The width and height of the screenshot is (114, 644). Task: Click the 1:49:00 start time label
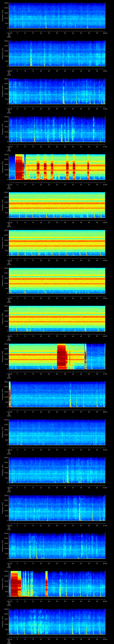click(9, 487)
